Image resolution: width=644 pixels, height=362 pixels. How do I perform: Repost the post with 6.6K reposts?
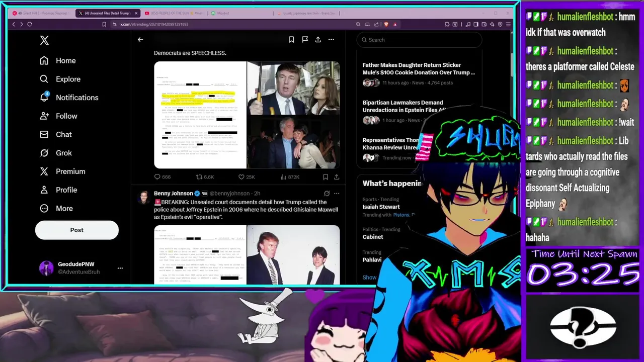[x=205, y=177]
